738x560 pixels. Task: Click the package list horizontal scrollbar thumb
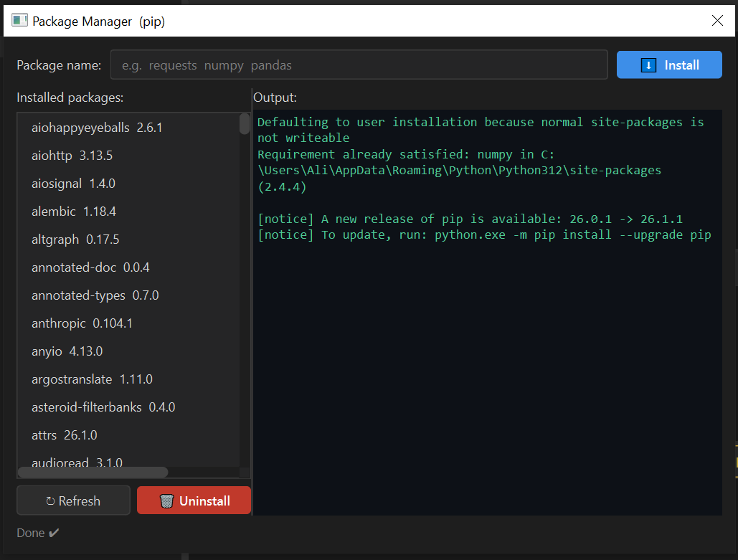(x=93, y=472)
